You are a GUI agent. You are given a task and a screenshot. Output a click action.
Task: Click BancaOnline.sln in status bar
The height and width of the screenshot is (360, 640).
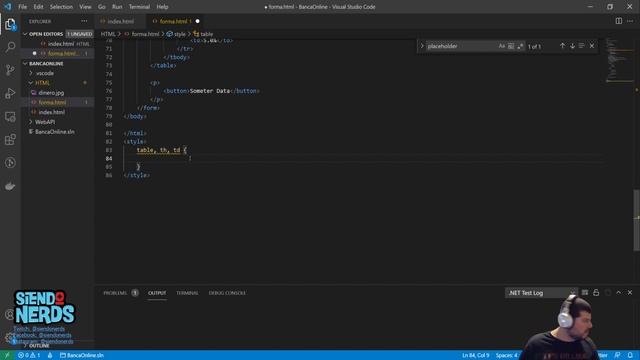coord(82,355)
